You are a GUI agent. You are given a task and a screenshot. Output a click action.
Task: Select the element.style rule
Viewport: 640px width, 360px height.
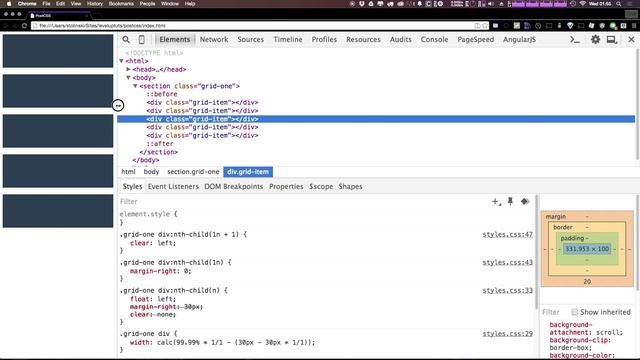149,214
